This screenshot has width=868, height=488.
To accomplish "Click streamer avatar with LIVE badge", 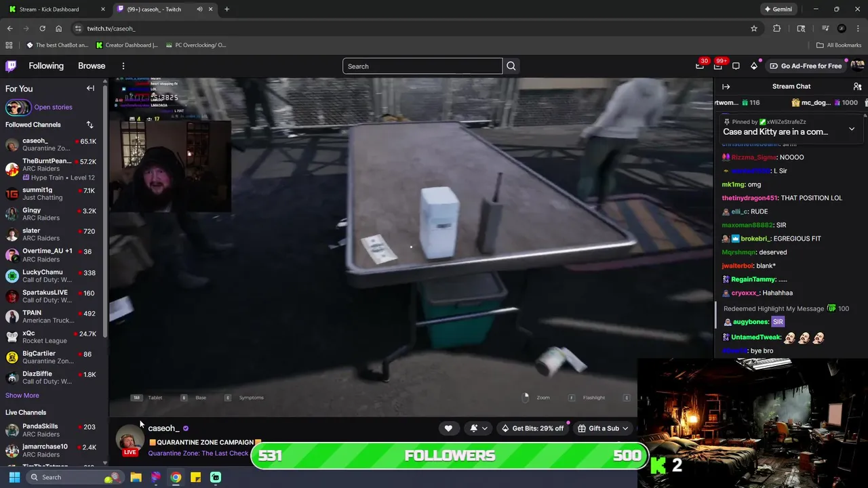I will [130, 441].
